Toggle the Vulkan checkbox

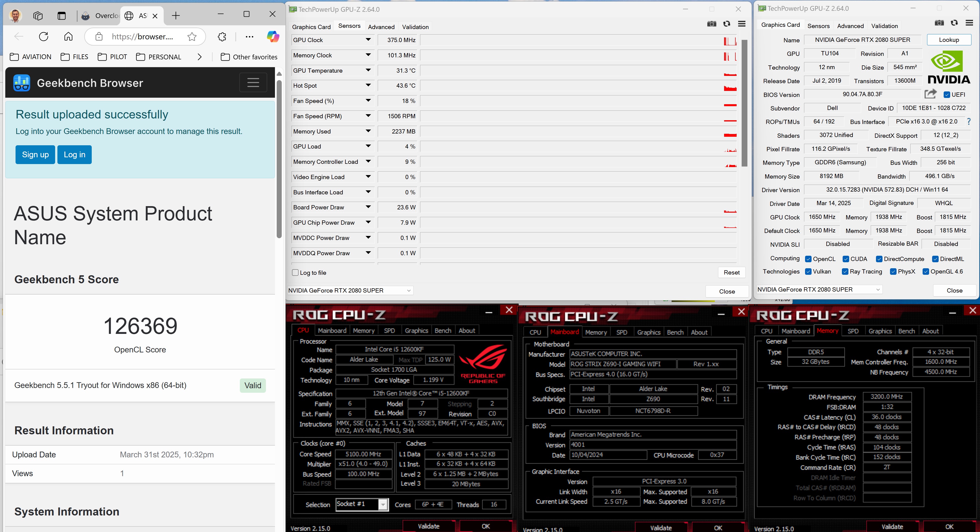(x=808, y=272)
